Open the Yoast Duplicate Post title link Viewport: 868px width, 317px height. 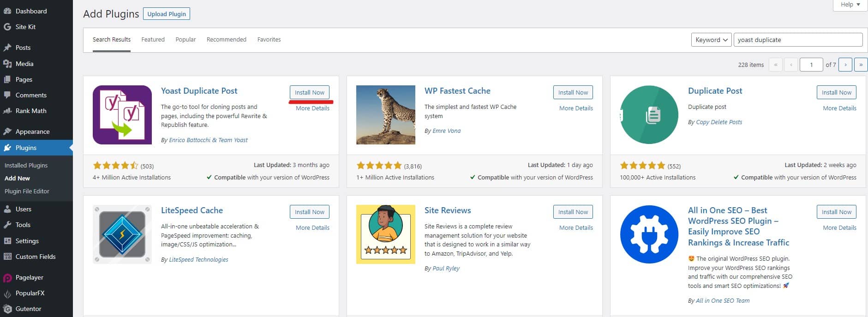(x=199, y=91)
